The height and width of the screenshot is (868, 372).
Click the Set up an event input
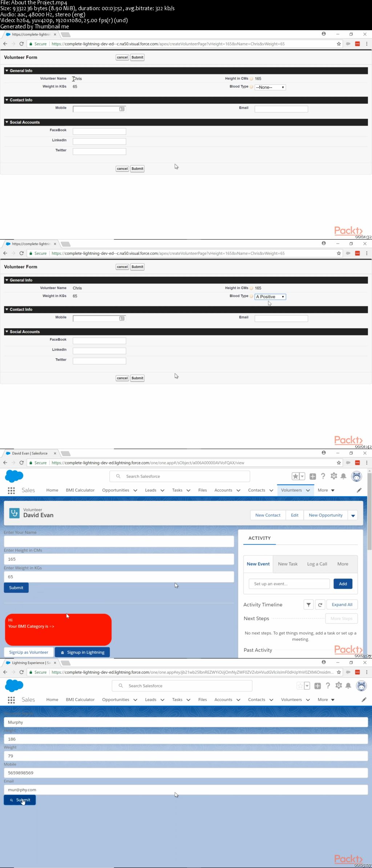[x=289, y=584]
